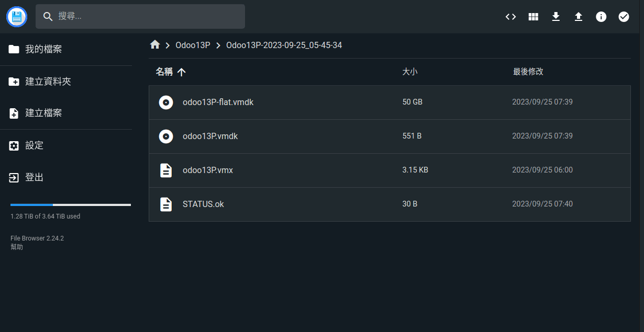Viewport: 644px width, 332px height.
Task: Click the download arrow icon
Action: tap(556, 17)
